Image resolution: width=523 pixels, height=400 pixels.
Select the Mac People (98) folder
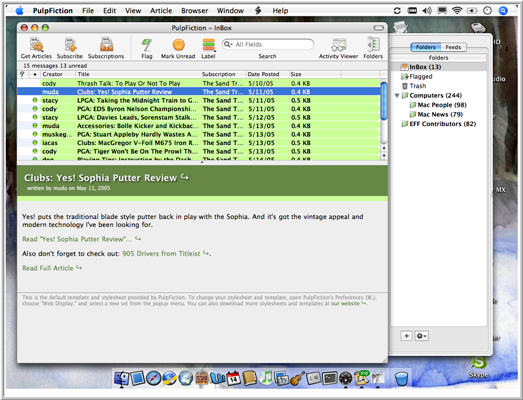[x=438, y=105]
